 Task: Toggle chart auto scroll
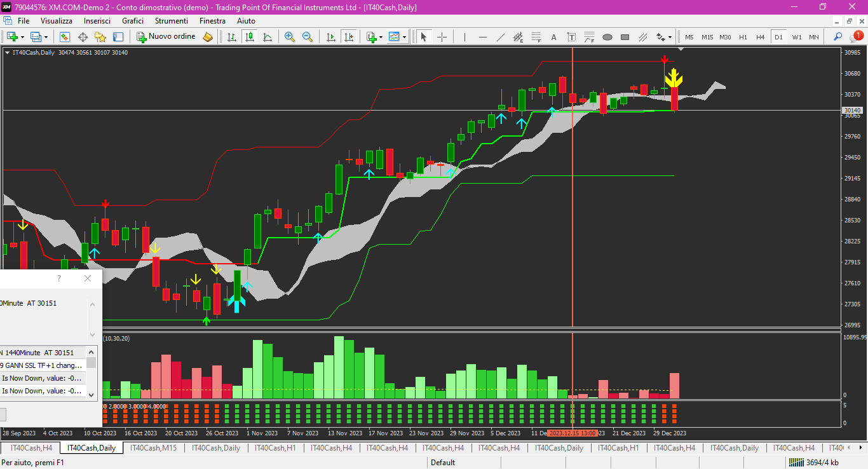[x=330, y=37]
